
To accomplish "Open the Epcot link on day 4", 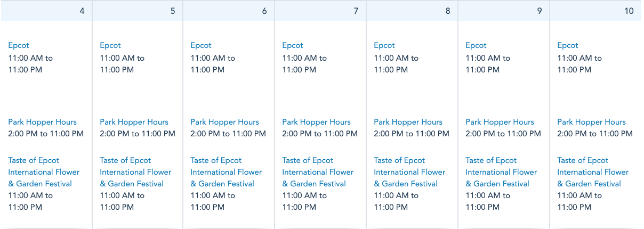I will coord(19,45).
